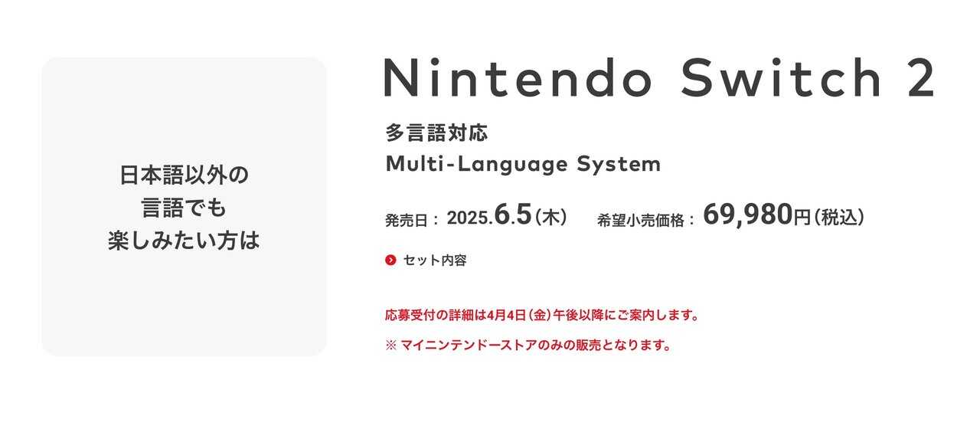Click the red arrow icon beside セット内容
Viewport: 980px width, 426px height.
[x=390, y=261]
